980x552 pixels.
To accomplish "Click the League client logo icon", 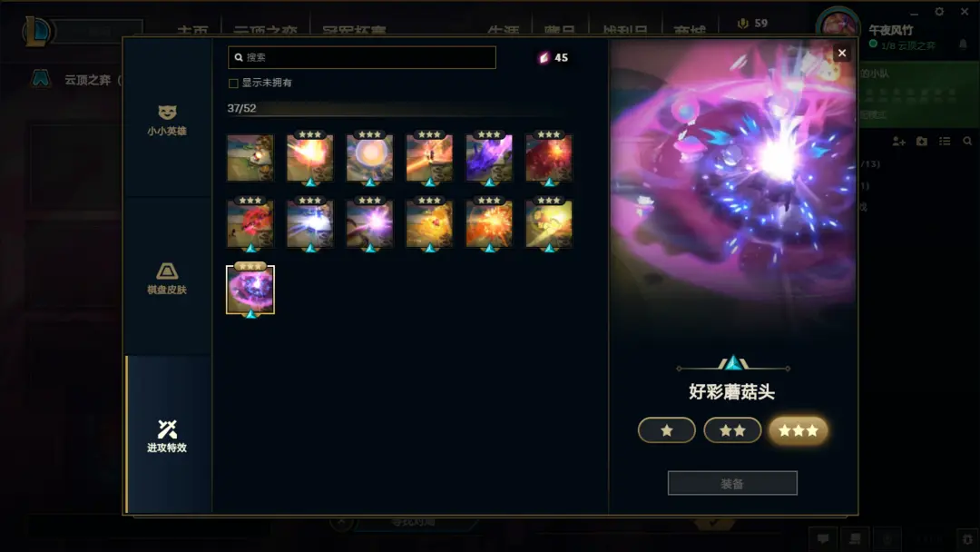I will [36, 30].
